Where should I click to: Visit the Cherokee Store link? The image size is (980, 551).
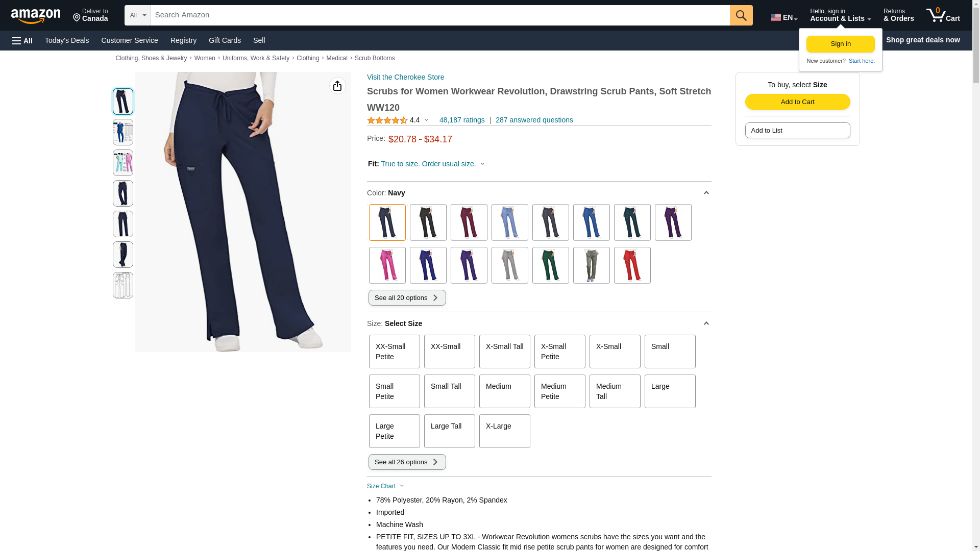point(405,77)
